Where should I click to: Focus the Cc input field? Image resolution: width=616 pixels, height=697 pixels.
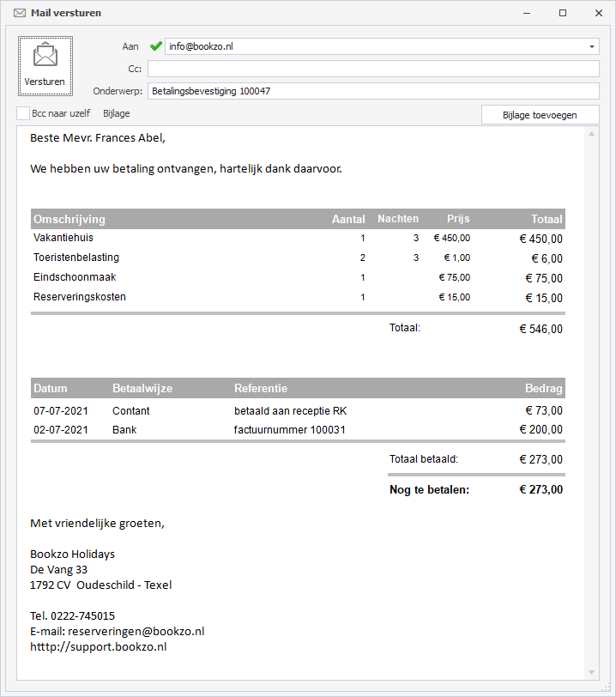click(373, 69)
